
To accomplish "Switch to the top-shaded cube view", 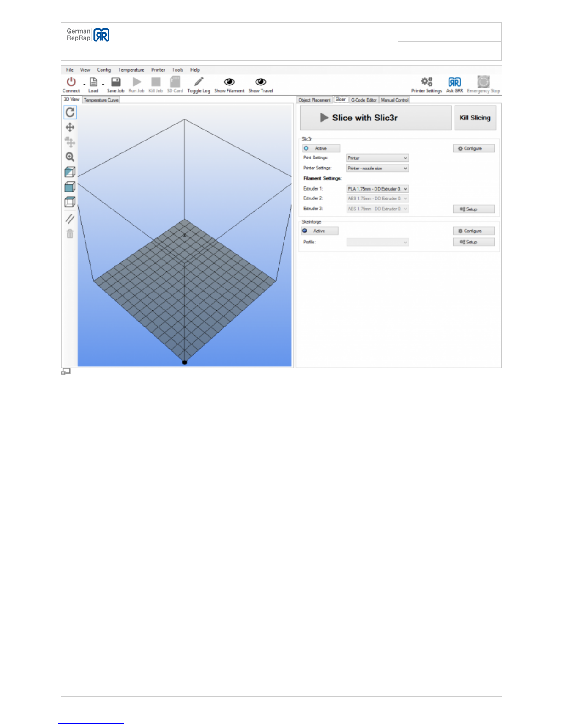I will pyautogui.click(x=70, y=202).
